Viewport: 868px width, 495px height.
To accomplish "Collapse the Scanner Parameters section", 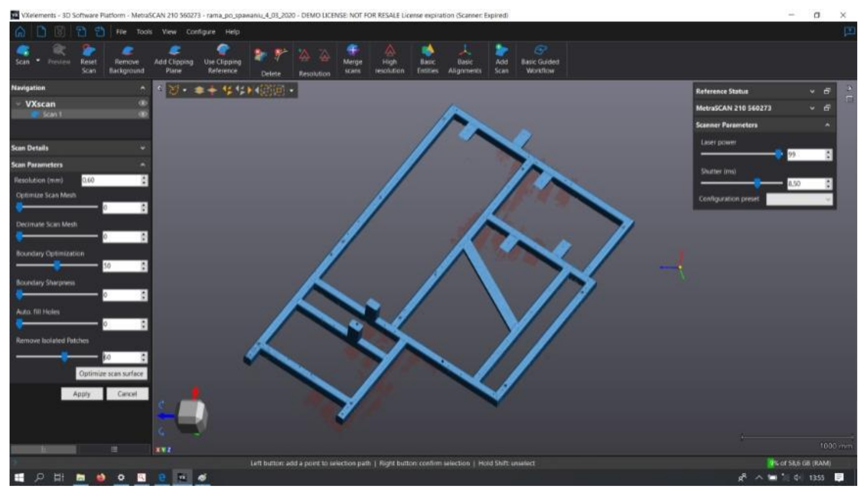I will tap(827, 125).
